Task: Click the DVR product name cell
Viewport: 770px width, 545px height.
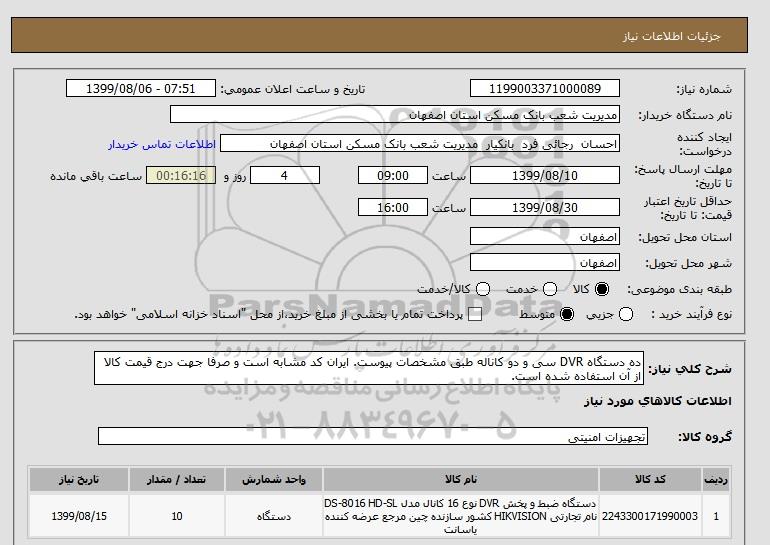Action: pyautogui.click(x=461, y=516)
